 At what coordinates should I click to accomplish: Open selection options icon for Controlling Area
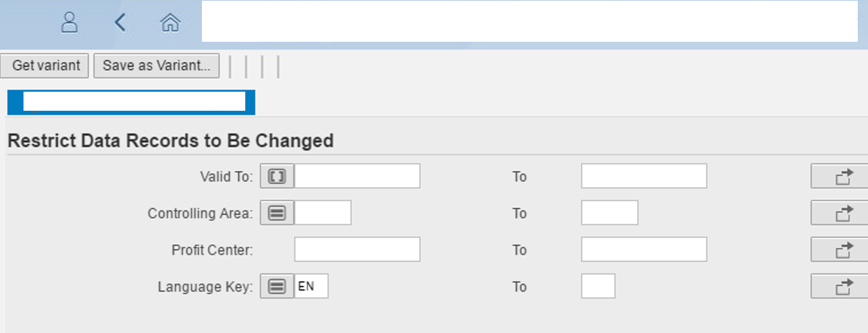(x=277, y=213)
